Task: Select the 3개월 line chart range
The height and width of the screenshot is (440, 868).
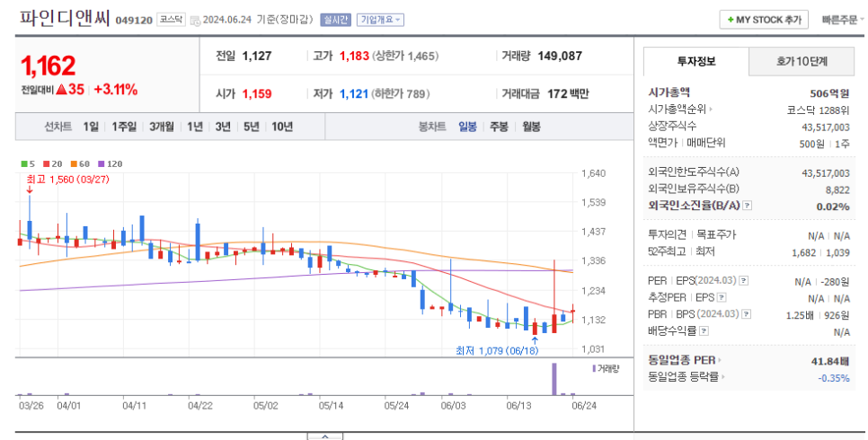Action: pyautogui.click(x=162, y=127)
